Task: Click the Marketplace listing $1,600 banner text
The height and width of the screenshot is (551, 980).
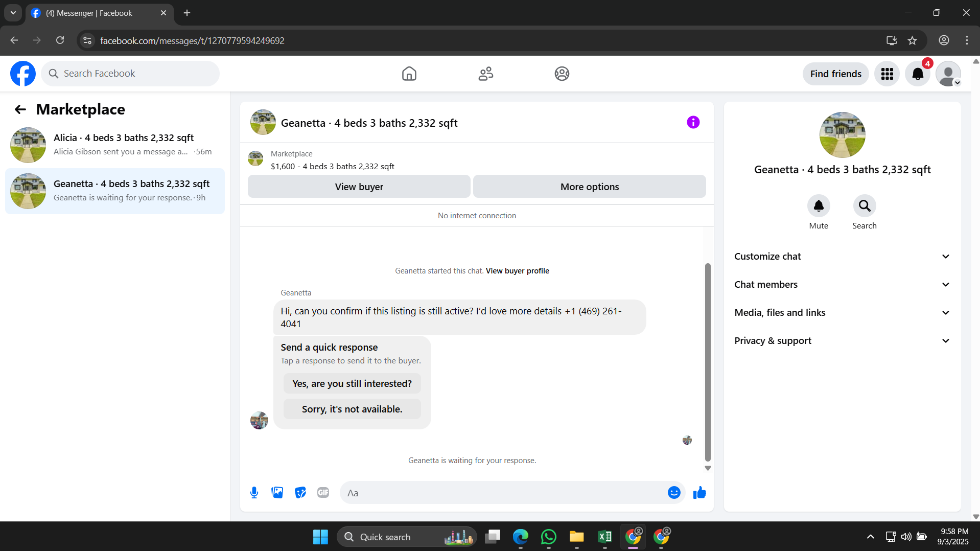Action: coord(333,167)
